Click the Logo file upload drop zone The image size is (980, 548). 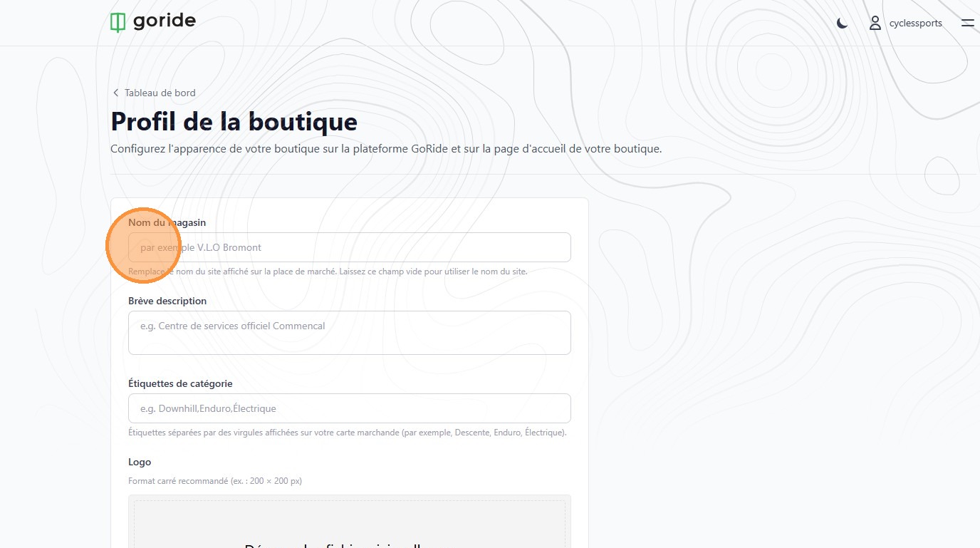tap(349, 524)
